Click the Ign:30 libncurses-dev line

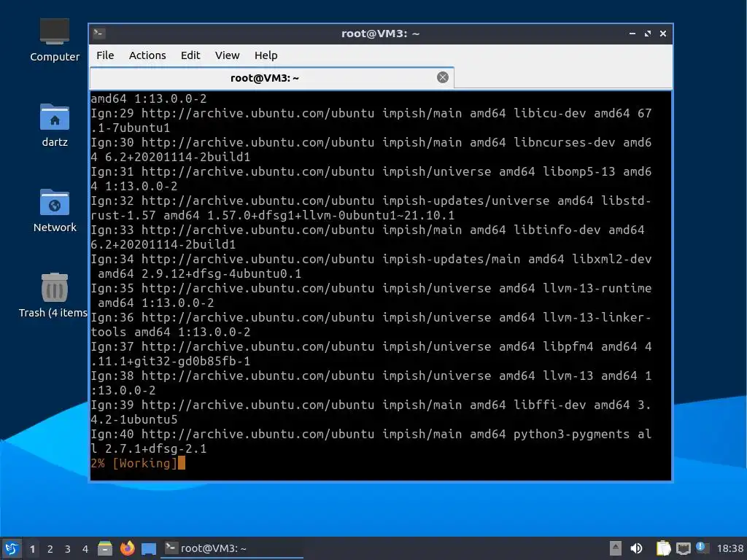371,142
